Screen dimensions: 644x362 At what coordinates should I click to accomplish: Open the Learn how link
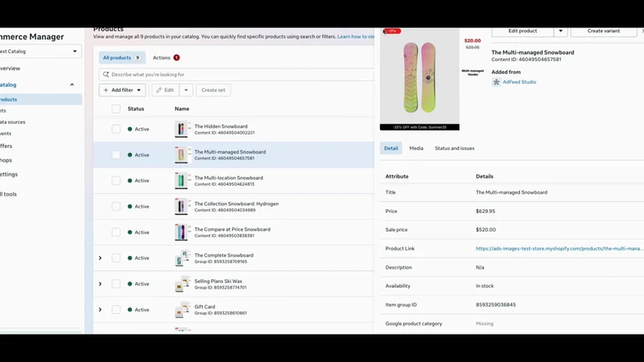356,36
